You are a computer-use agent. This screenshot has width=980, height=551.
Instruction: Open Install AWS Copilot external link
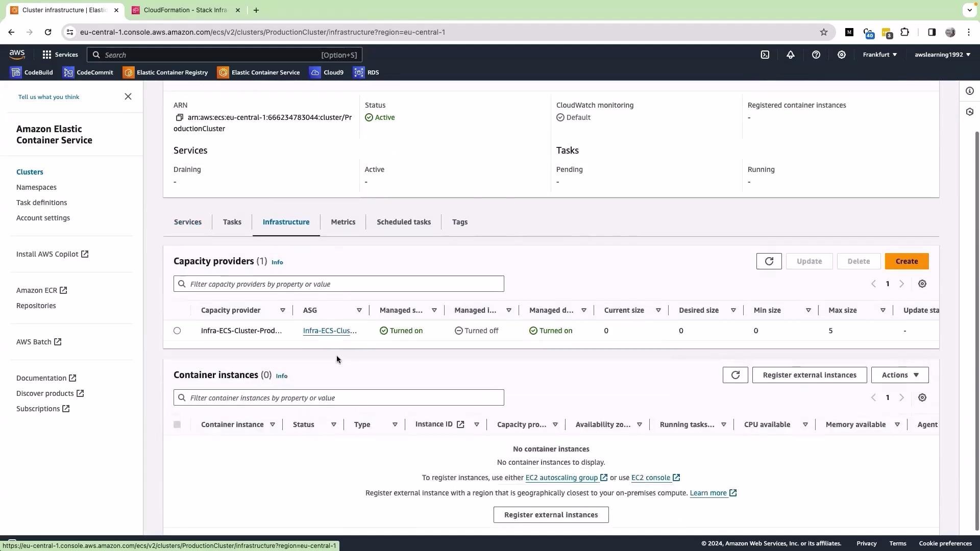pos(52,254)
